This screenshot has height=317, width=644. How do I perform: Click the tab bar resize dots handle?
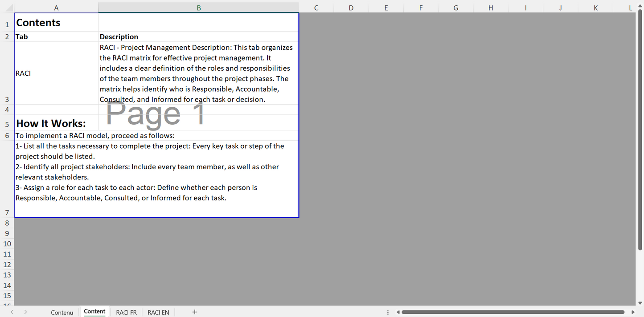388,312
